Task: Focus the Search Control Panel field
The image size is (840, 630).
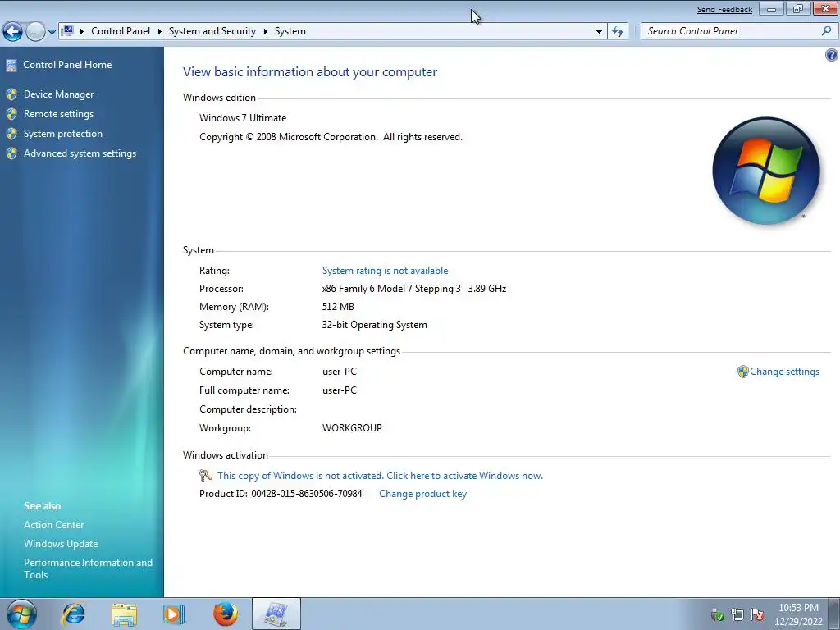Action: pos(732,31)
